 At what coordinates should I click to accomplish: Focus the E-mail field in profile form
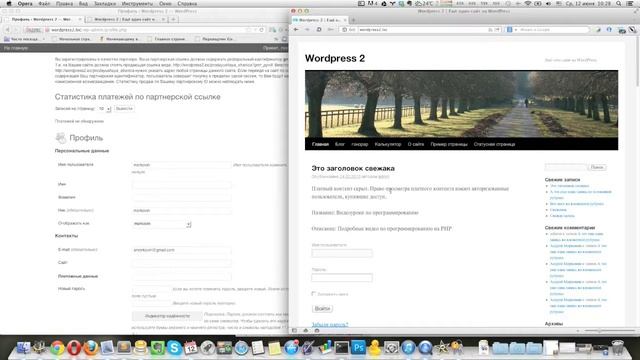tap(182, 250)
